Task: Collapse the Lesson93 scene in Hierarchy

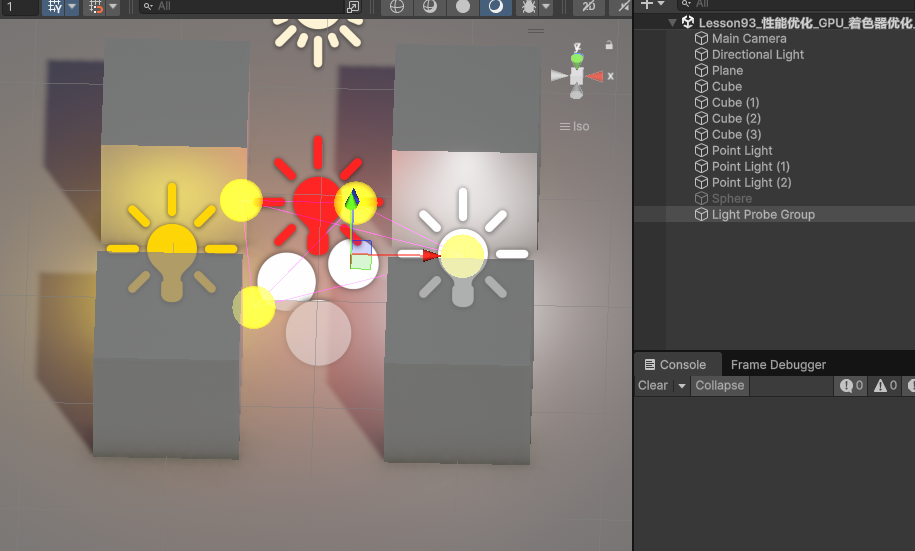Action: pyautogui.click(x=672, y=23)
